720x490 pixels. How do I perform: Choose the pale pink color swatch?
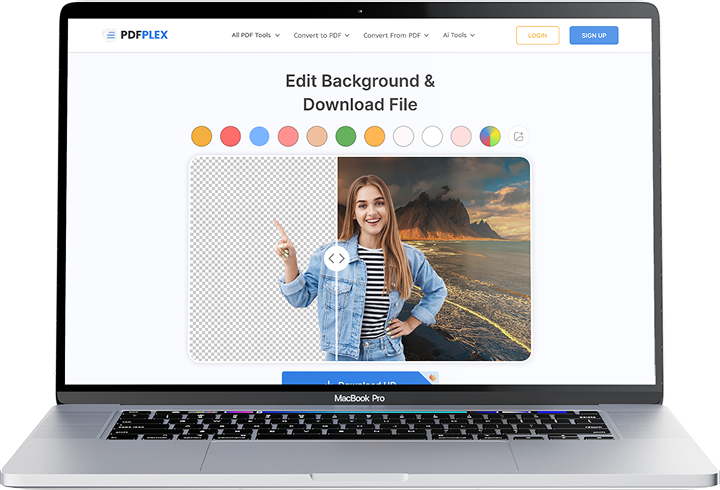(x=461, y=136)
